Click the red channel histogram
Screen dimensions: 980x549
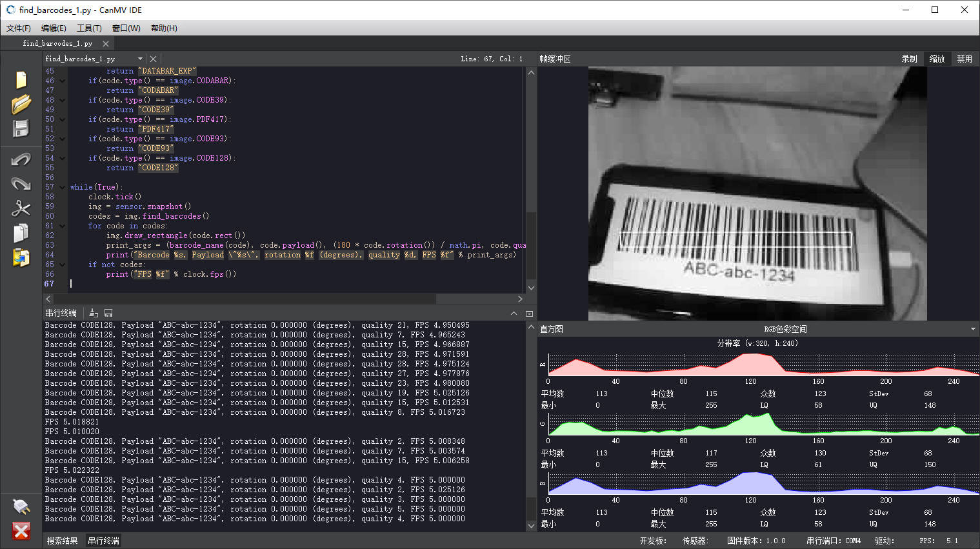click(763, 364)
